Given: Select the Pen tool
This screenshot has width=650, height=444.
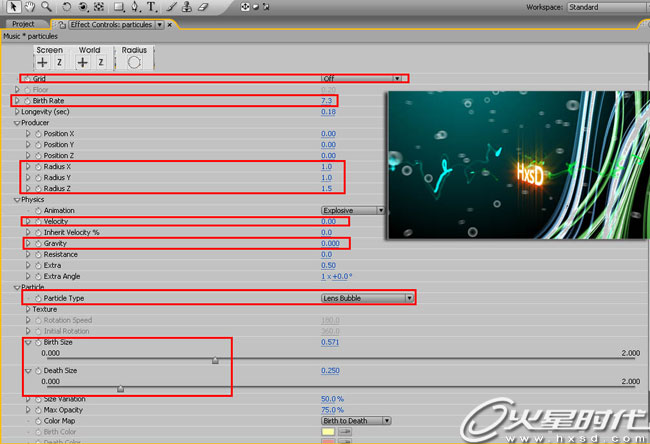Looking at the screenshot, I should point(135,7).
